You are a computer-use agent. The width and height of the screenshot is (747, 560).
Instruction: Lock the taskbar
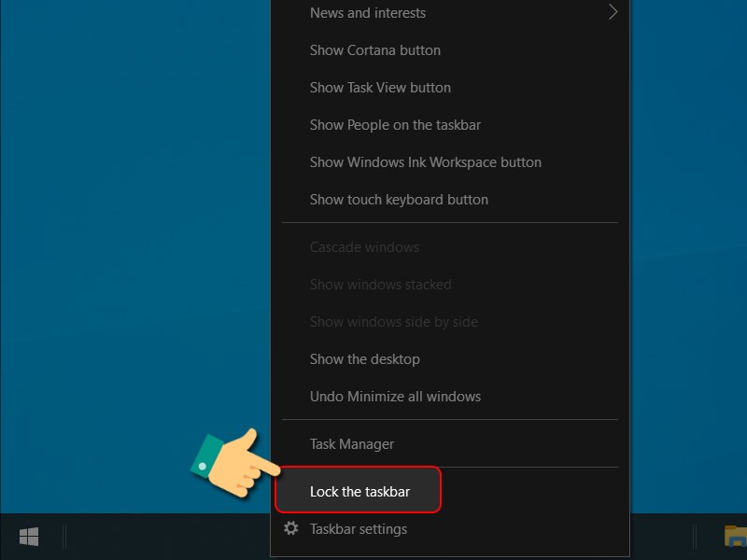pyautogui.click(x=358, y=489)
